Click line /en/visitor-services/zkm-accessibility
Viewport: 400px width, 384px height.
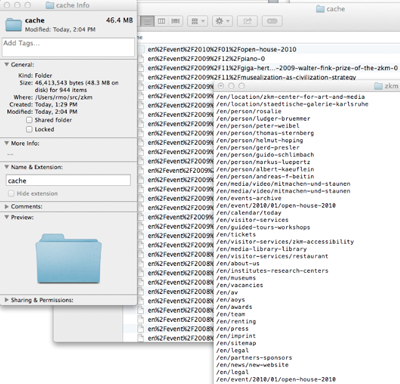pos(285,242)
